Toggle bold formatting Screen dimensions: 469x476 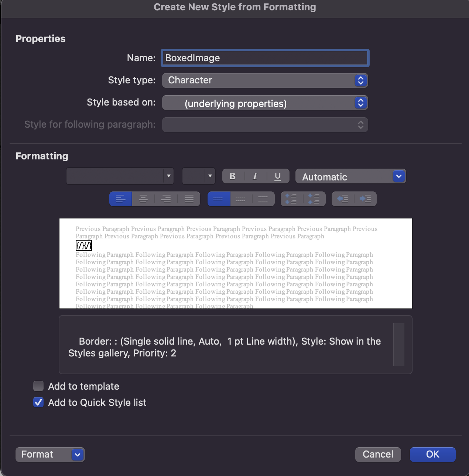coord(233,176)
